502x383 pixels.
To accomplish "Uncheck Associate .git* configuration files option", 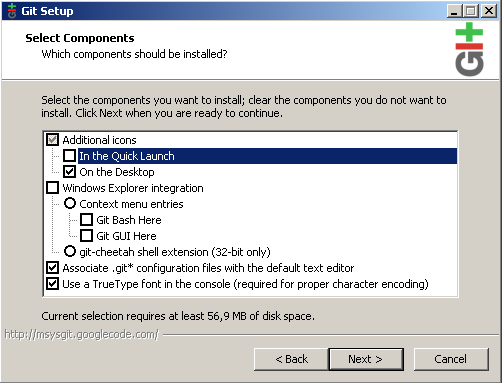I will click(x=53, y=268).
